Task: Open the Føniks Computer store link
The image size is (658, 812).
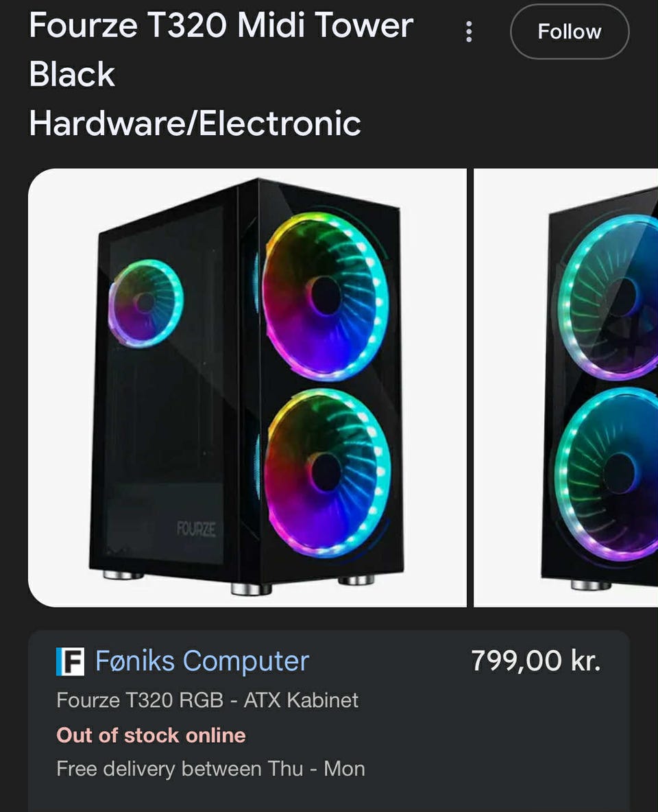Action: 202,661
